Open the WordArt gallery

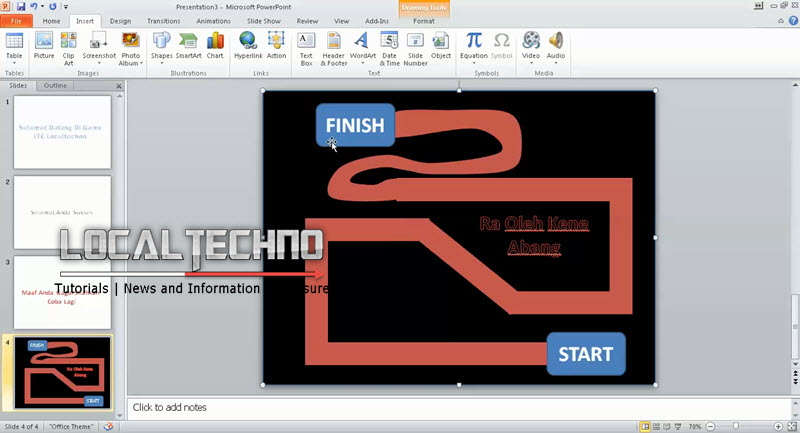click(x=362, y=48)
